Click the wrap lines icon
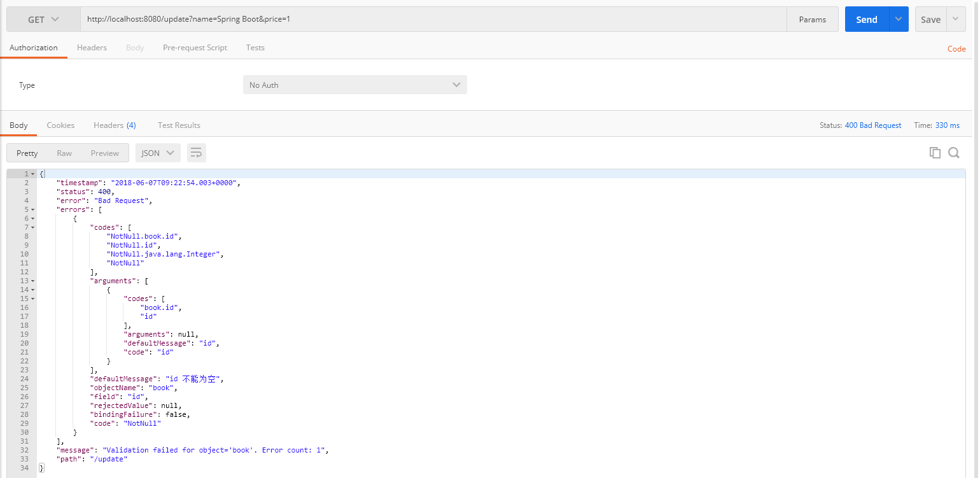 click(x=197, y=153)
